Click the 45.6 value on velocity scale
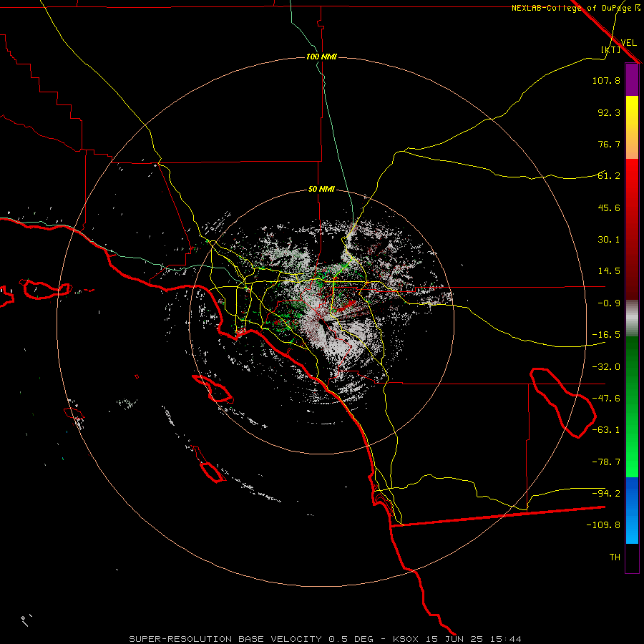644x644 pixels. click(609, 208)
